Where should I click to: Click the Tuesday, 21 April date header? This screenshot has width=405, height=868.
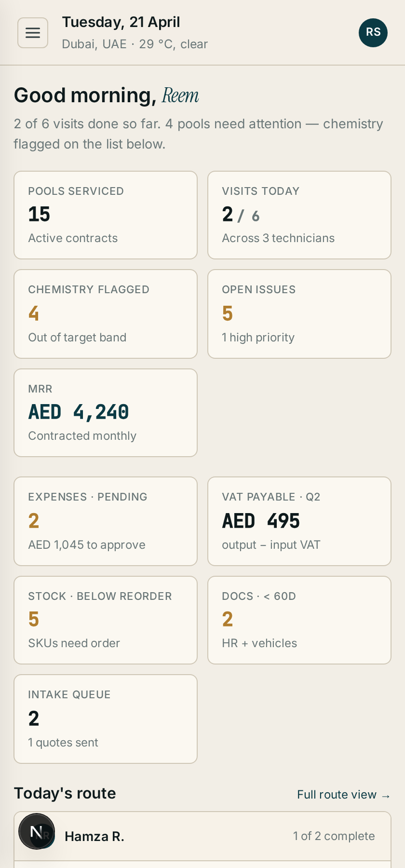pyautogui.click(x=121, y=22)
